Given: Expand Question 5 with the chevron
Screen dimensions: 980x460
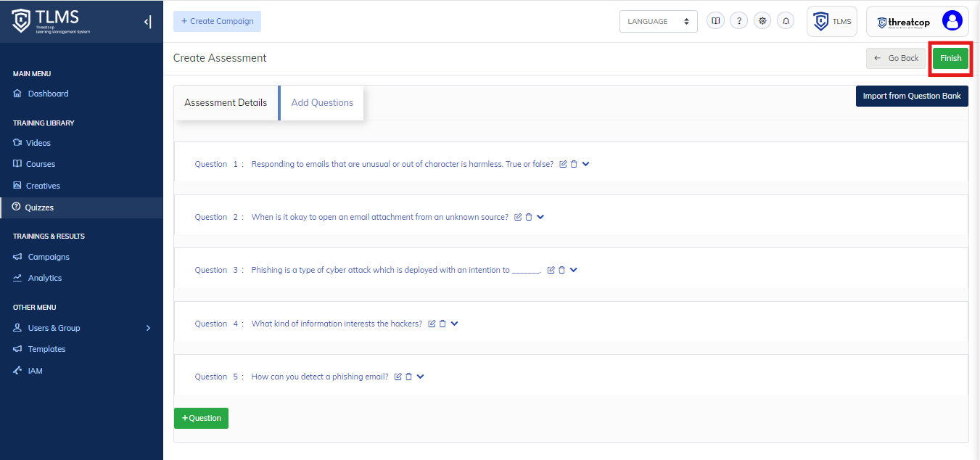Looking at the screenshot, I should pyautogui.click(x=421, y=377).
